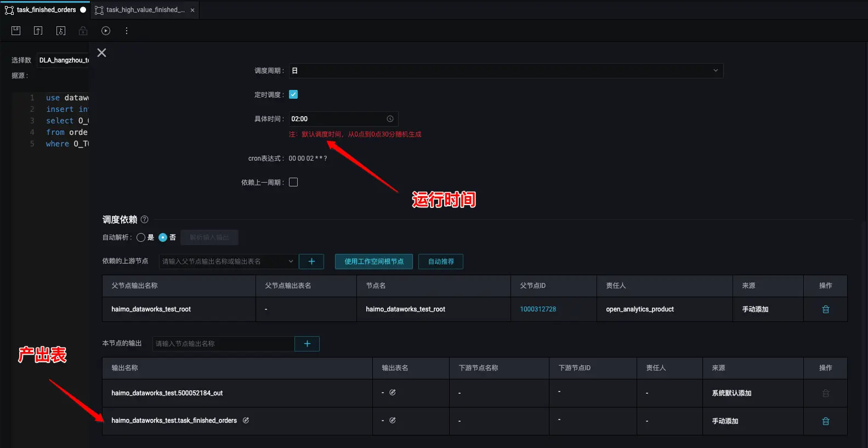Click the haimo_dataworks_test_root output name cell
The height and width of the screenshot is (448, 868).
(x=151, y=309)
